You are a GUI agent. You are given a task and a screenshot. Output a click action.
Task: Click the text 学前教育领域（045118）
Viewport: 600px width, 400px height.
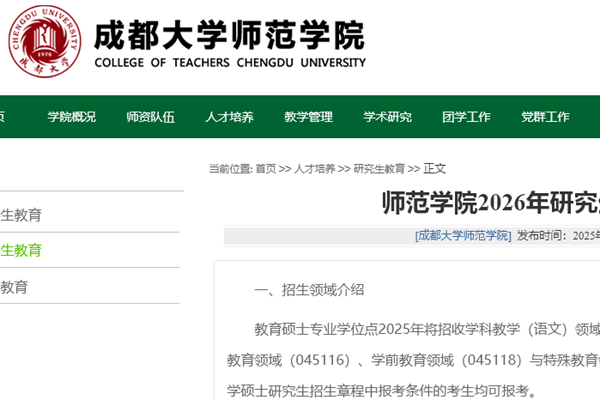point(446,360)
